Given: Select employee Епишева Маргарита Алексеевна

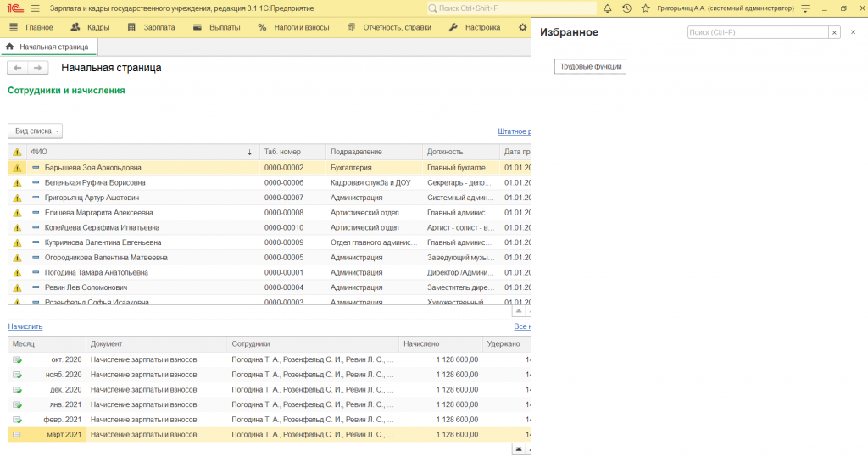Looking at the screenshot, I should tap(98, 213).
